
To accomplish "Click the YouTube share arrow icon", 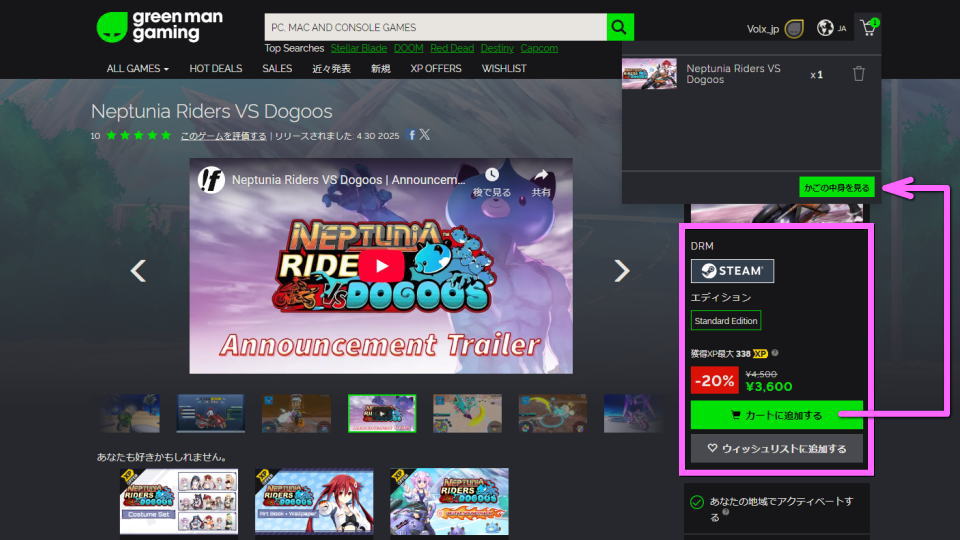I will tap(541, 175).
